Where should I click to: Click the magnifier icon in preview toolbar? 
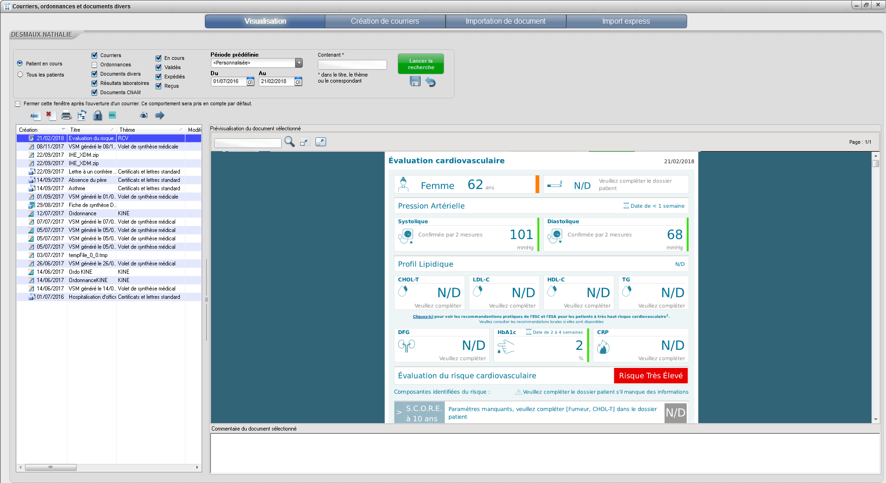tap(289, 142)
